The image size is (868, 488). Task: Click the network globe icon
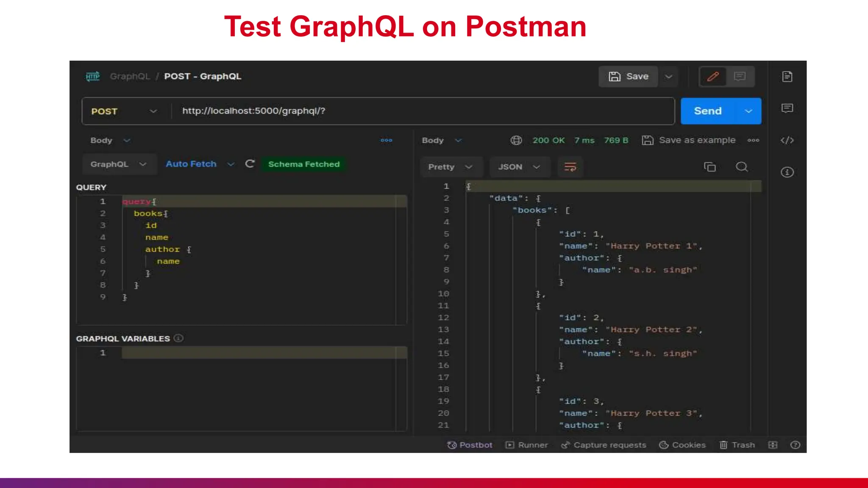pyautogui.click(x=516, y=140)
